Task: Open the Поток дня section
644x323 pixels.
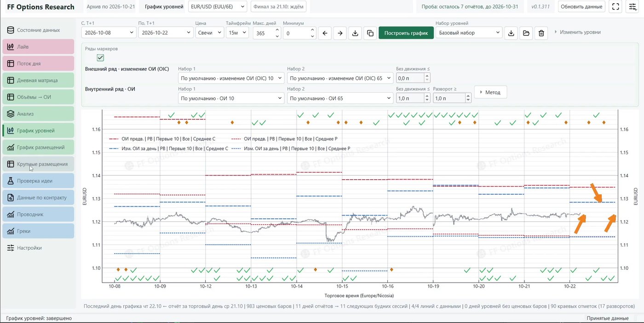Action: tap(38, 63)
